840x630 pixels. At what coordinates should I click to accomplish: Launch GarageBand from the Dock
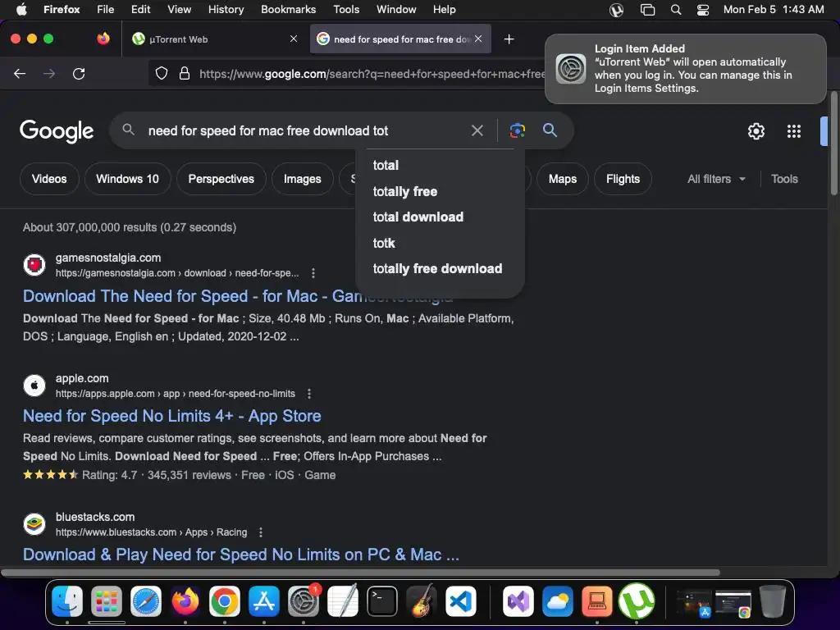(x=422, y=601)
